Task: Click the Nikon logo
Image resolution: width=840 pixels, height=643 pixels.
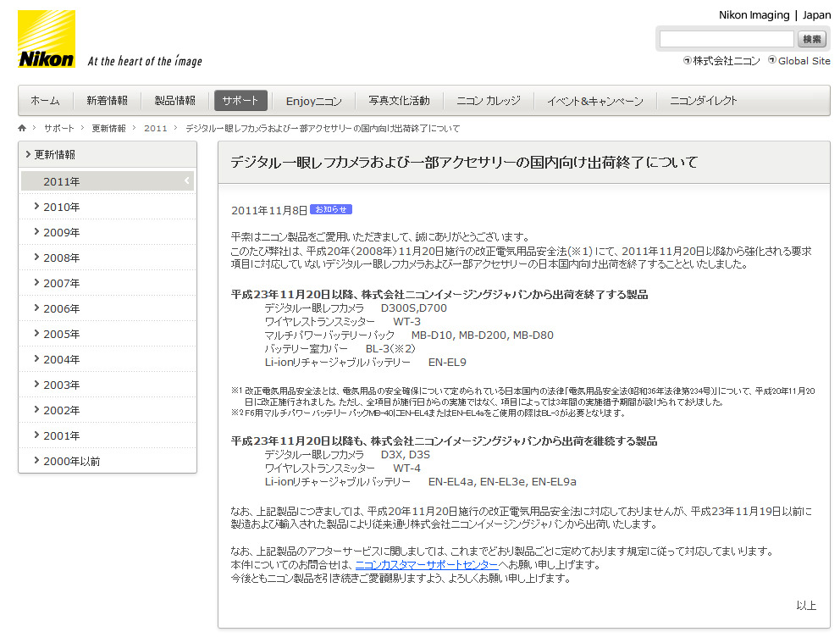Action: (x=47, y=39)
